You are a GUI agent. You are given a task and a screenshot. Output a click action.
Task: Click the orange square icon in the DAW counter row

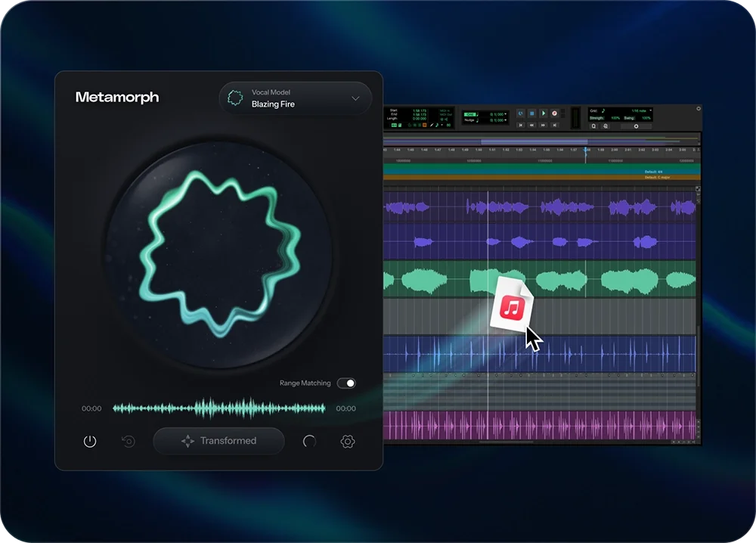[425, 125]
